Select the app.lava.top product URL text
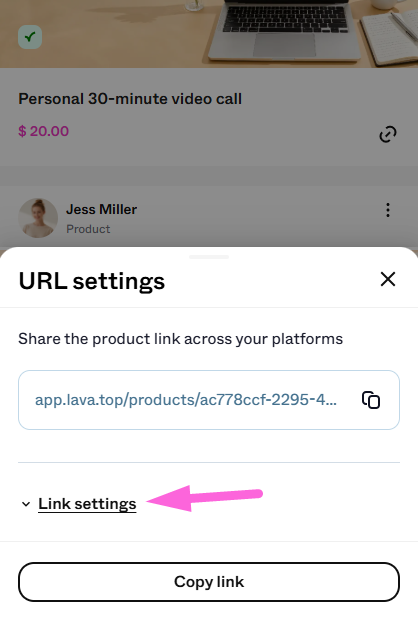 [x=186, y=400]
